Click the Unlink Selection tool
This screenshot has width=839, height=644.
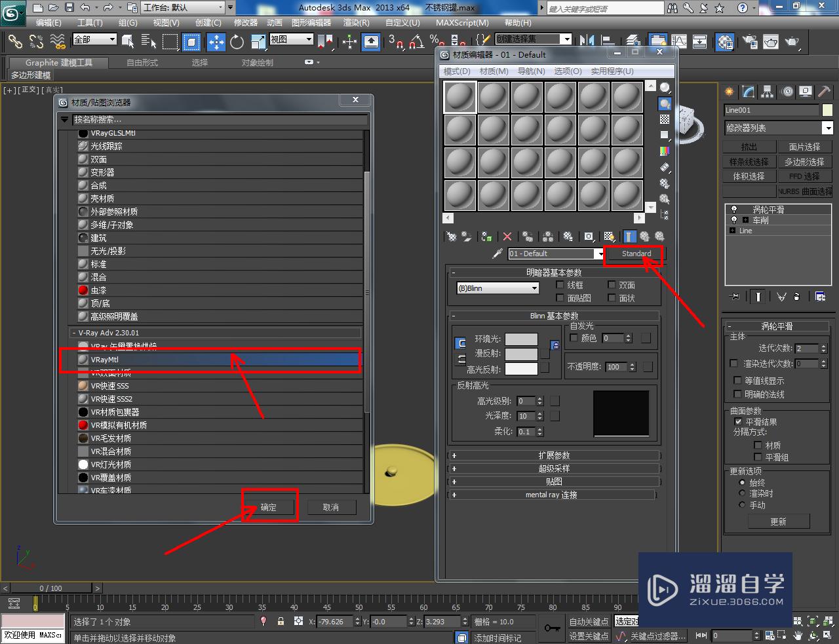36,42
